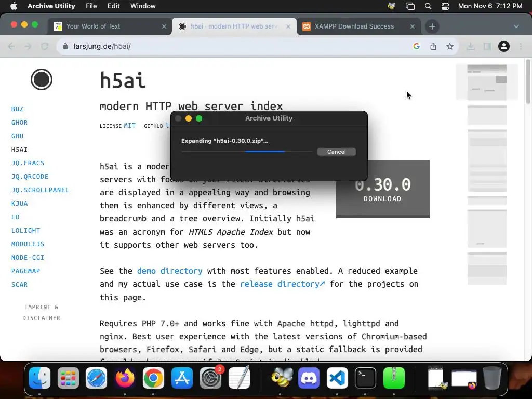Image resolution: width=532 pixels, height=399 pixels.
Task: Open Control Center in menu bar
Action: pos(445,6)
